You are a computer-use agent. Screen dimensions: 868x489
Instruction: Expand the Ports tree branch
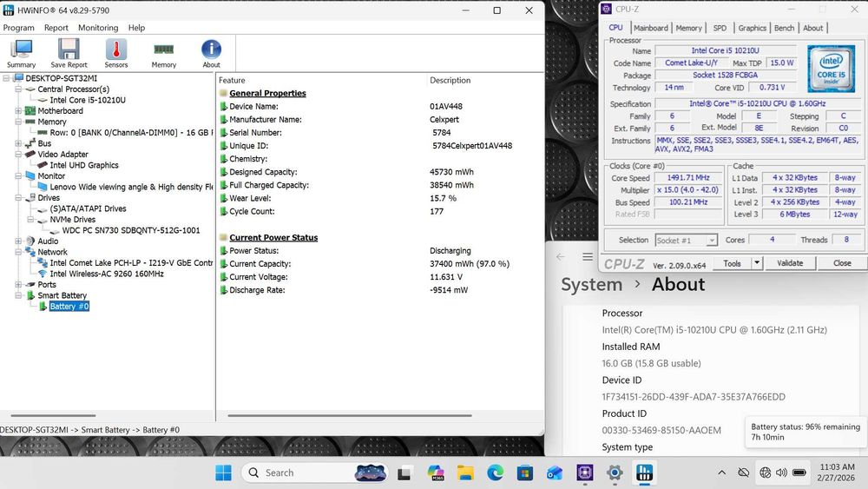(18, 285)
